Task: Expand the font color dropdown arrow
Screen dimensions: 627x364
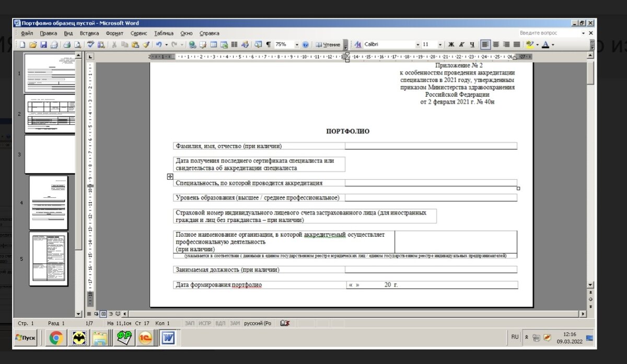Action: 553,45
